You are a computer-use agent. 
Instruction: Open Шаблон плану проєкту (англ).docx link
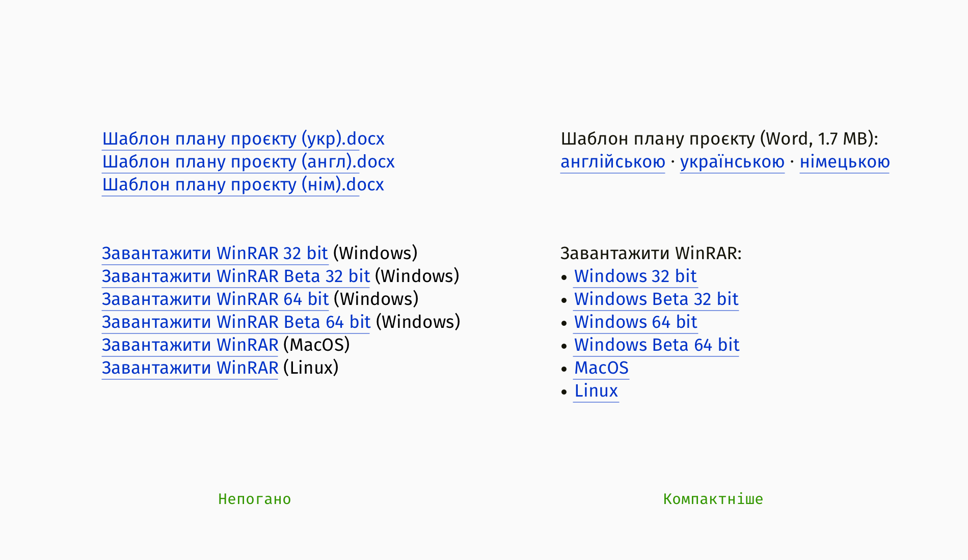(x=248, y=162)
